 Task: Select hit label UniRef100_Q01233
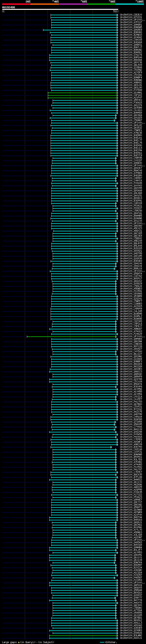[131, 221]
